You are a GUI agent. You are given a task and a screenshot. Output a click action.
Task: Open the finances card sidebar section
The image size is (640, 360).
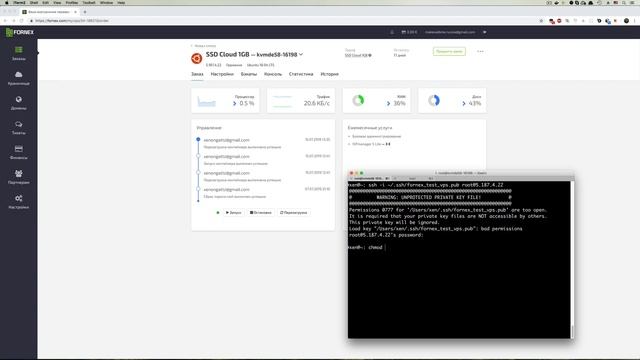click(x=18, y=152)
